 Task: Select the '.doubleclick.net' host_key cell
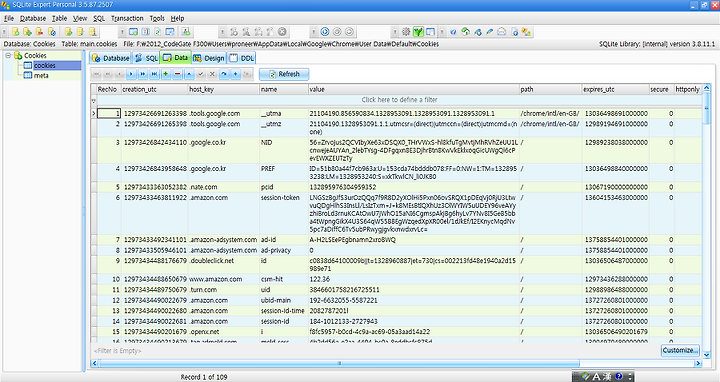click(223, 265)
